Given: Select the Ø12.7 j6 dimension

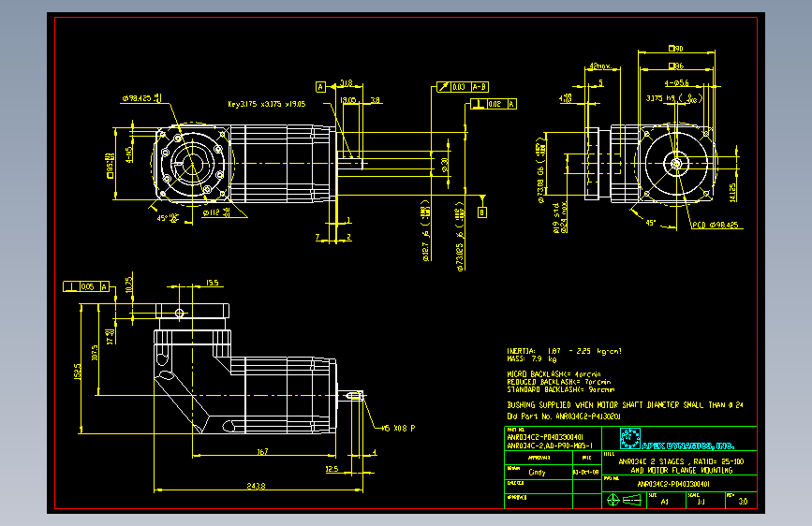Looking at the screenshot, I should (426, 230).
